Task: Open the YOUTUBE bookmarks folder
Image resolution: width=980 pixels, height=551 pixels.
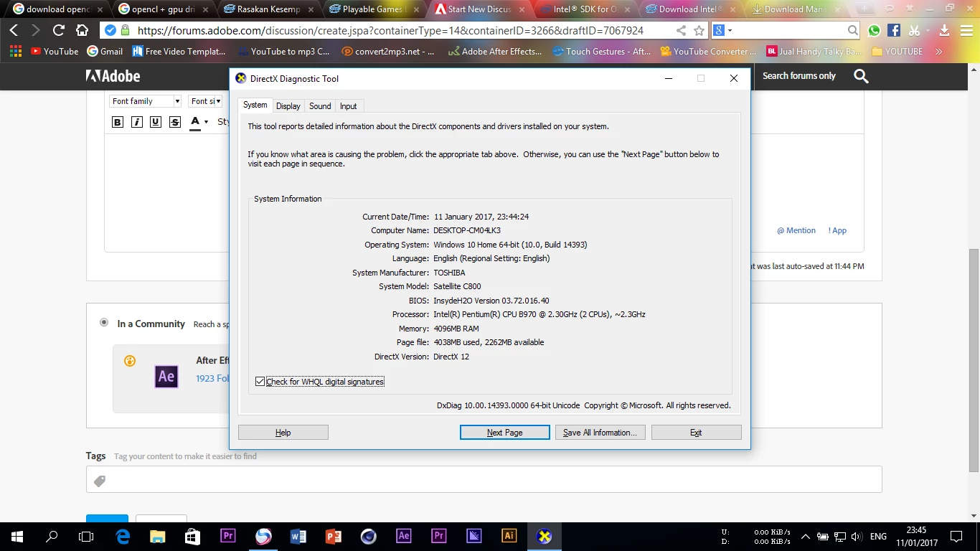Action: coord(897,52)
